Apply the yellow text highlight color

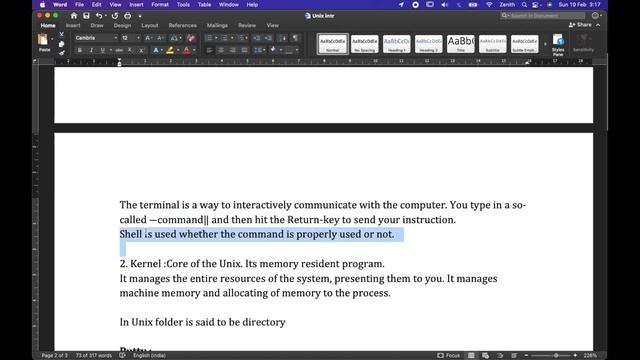(x=170, y=50)
